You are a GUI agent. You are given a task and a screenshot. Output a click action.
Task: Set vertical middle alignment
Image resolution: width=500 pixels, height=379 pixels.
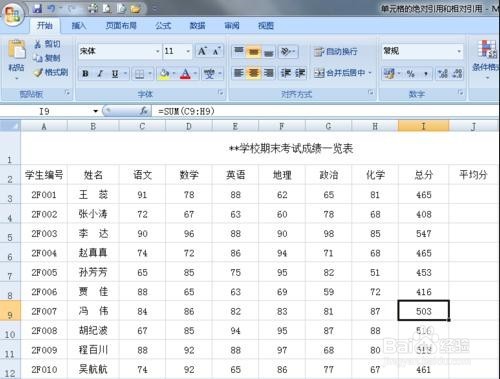pyautogui.click(x=254, y=51)
